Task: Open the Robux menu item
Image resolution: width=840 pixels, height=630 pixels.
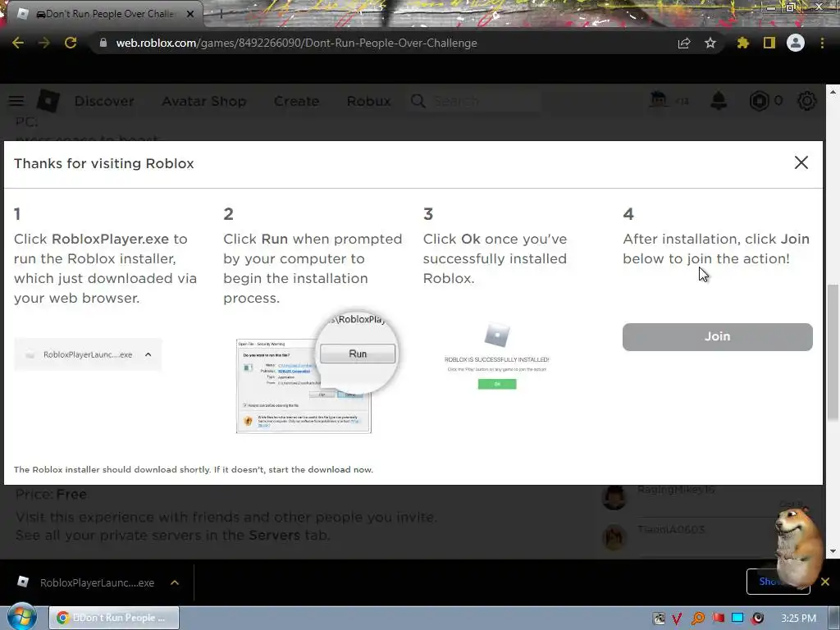Action: 368,101
